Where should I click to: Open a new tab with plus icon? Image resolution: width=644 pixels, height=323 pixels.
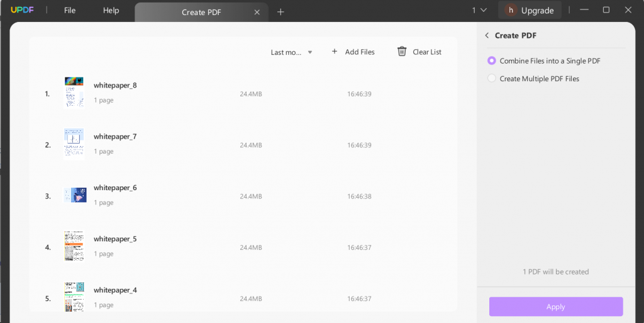(x=280, y=11)
